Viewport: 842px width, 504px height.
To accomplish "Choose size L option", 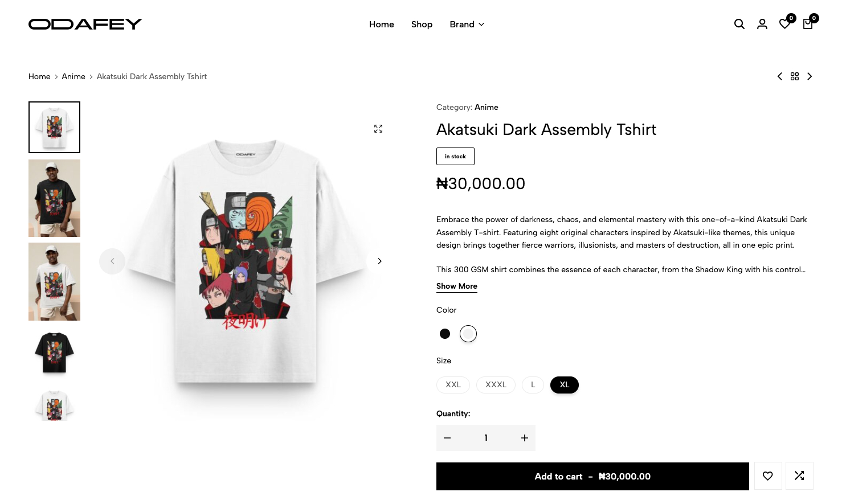I will pyautogui.click(x=533, y=385).
